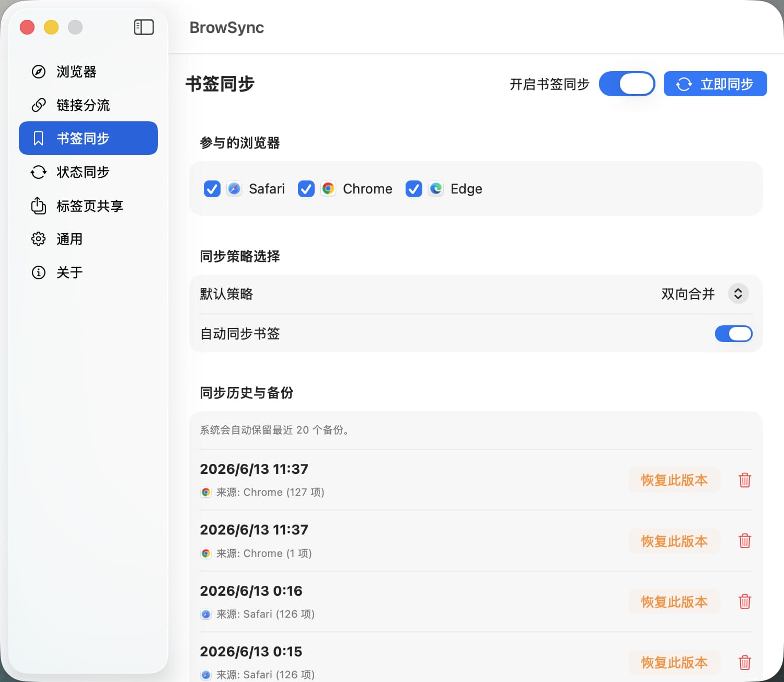Open the 关于 section

88,272
